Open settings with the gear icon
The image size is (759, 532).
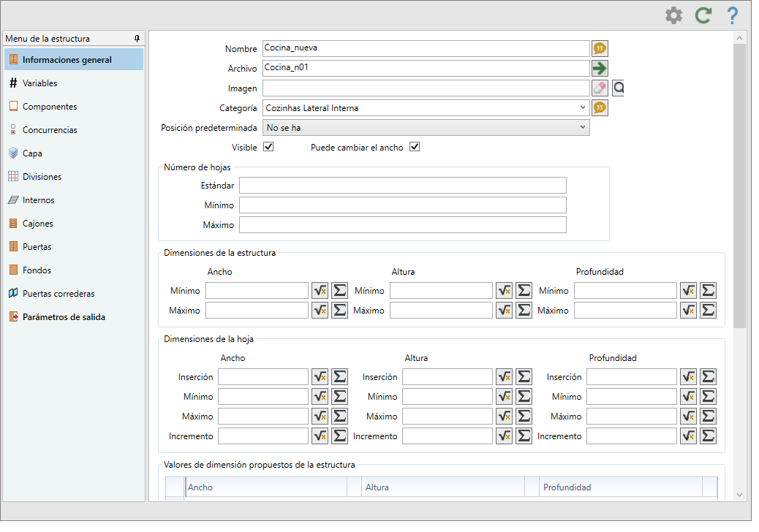(673, 15)
